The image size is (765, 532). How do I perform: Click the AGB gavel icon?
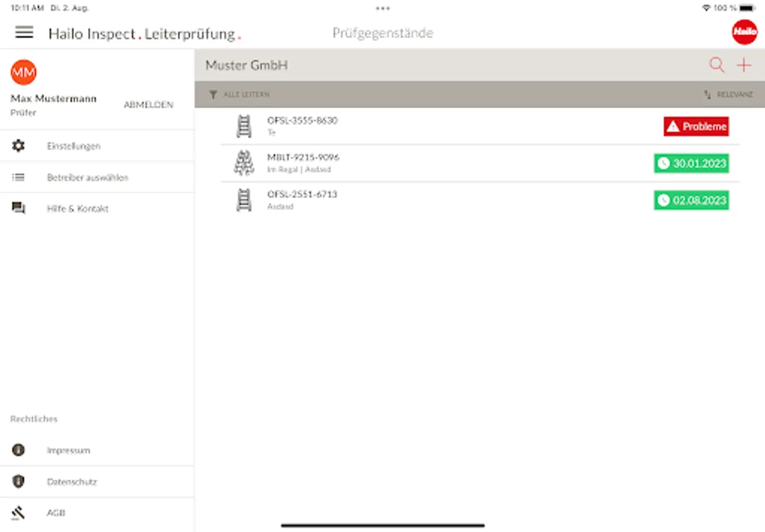pos(18,513)
